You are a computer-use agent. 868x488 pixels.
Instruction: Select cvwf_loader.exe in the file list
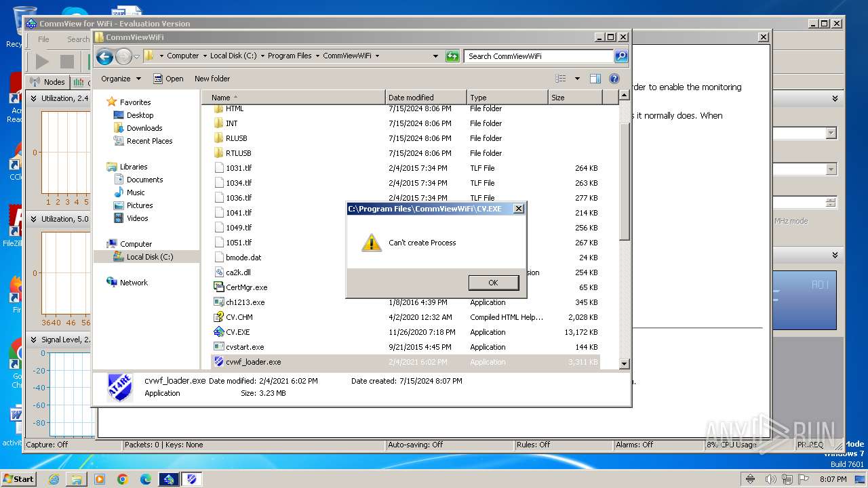tap(253, 362)
